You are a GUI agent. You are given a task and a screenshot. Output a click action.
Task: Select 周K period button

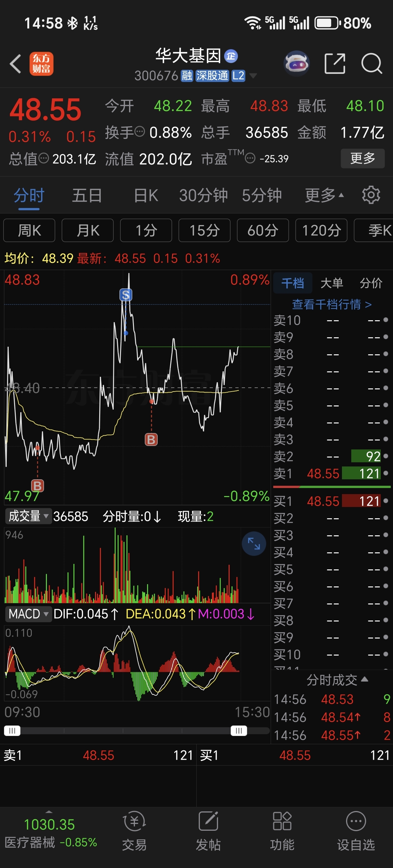(29, 230)
